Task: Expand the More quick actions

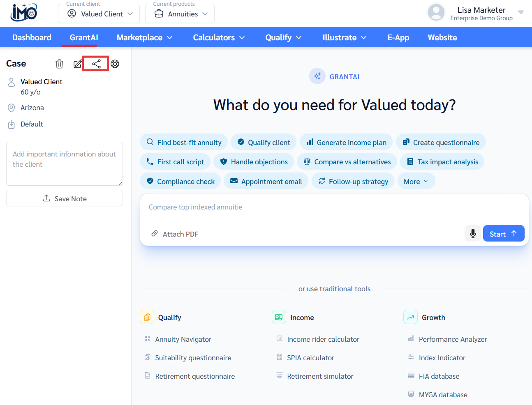Action: coord(416,181)
